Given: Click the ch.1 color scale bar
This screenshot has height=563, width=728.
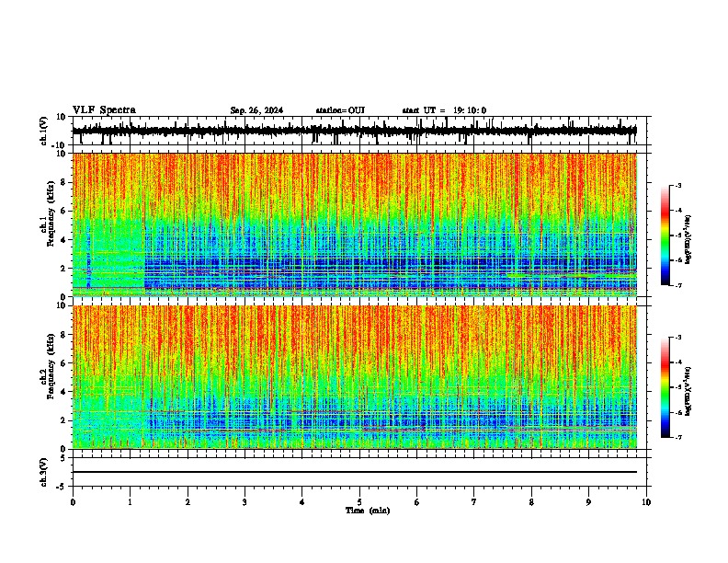Looking at the screenshot, I should [x=665, y=236].
